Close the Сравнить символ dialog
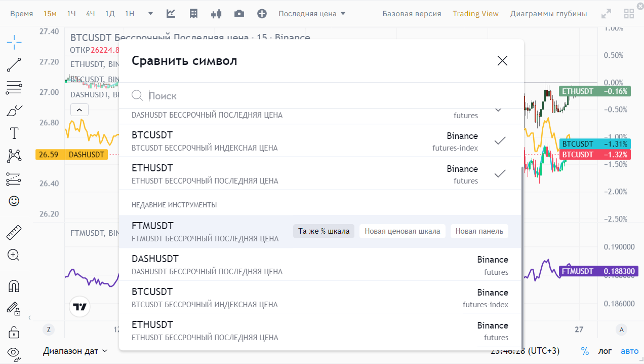This screenshot has width=644, height=364. (502, 61)
